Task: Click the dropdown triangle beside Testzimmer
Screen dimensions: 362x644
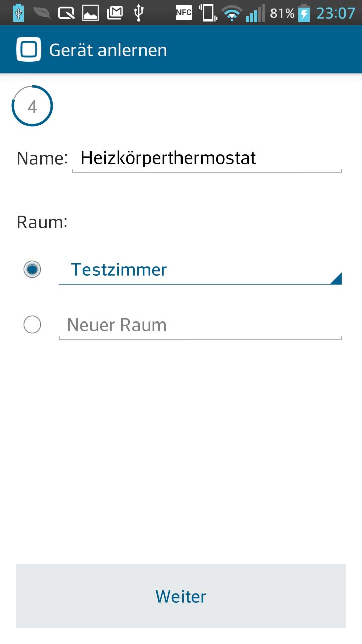Action: pyautogui.click(x=336, y=278)
